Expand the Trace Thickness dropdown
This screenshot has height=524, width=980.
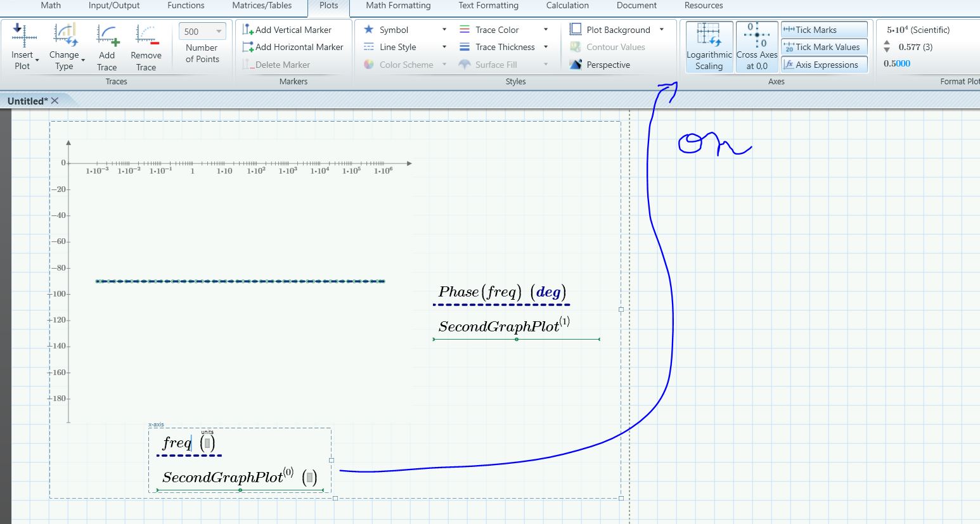coord(545,47)
